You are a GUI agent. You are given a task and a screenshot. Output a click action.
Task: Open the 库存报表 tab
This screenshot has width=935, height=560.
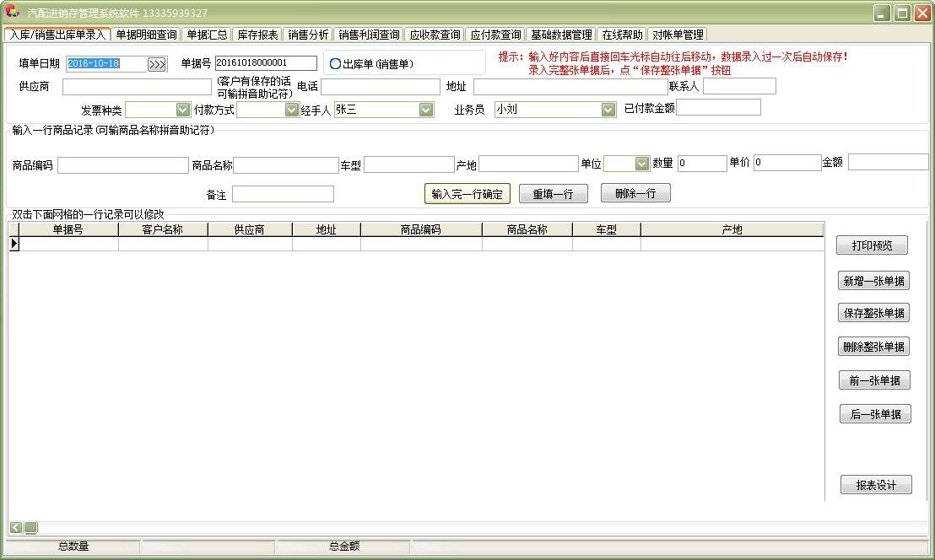pyautogui.click(x=257, y=35)
